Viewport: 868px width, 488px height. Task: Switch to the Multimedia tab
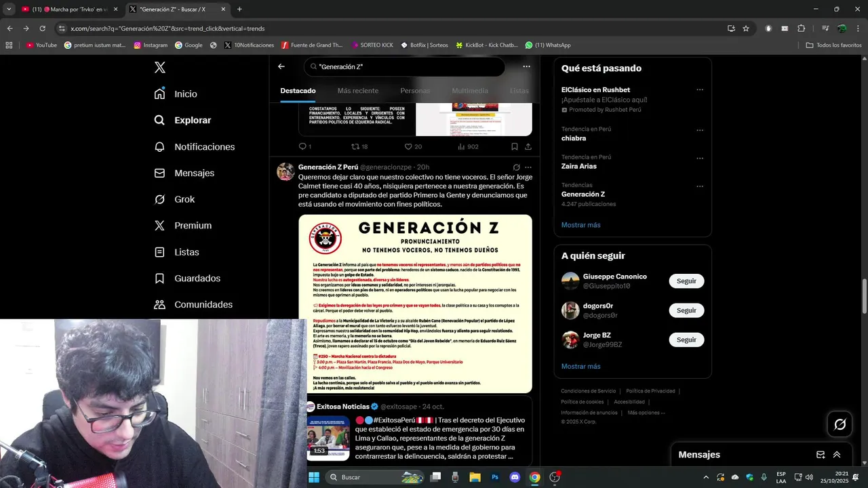[470, 91]
